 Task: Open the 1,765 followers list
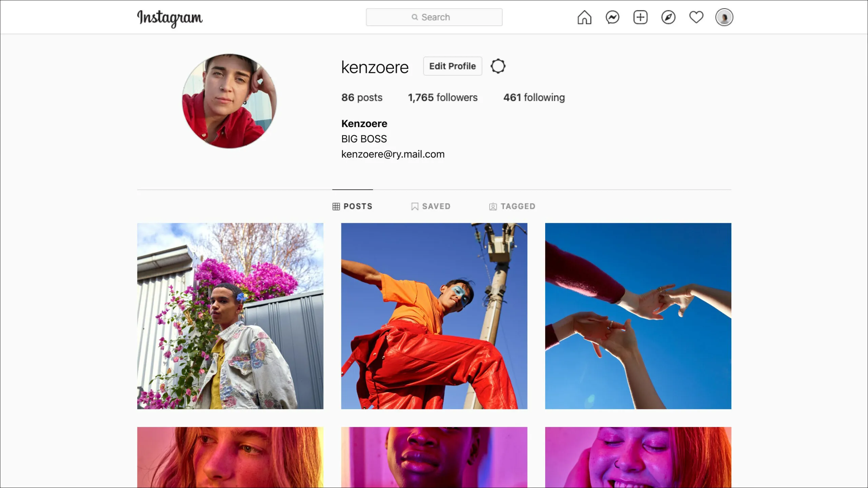click(x=442, y=98)
